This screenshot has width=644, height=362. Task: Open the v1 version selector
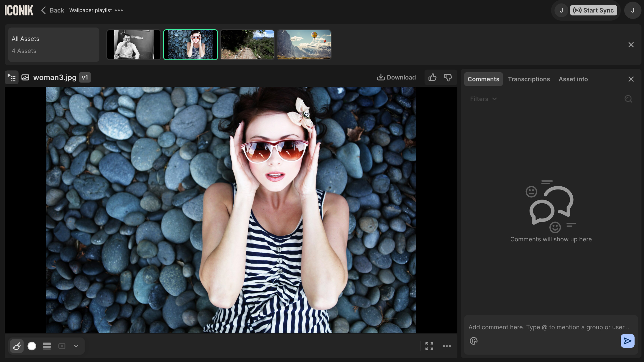click(85, 77)
